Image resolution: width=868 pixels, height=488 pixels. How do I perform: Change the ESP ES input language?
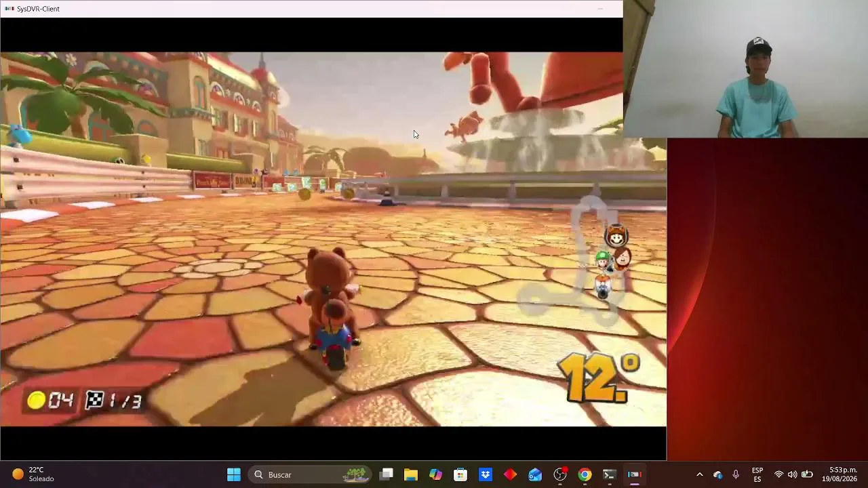click(x=757, y=474)
